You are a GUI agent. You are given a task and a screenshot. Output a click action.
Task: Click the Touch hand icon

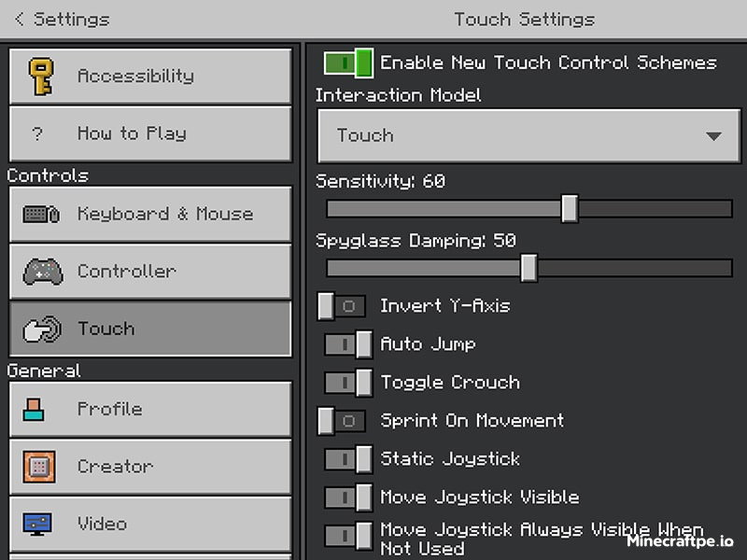pos(42,329)
